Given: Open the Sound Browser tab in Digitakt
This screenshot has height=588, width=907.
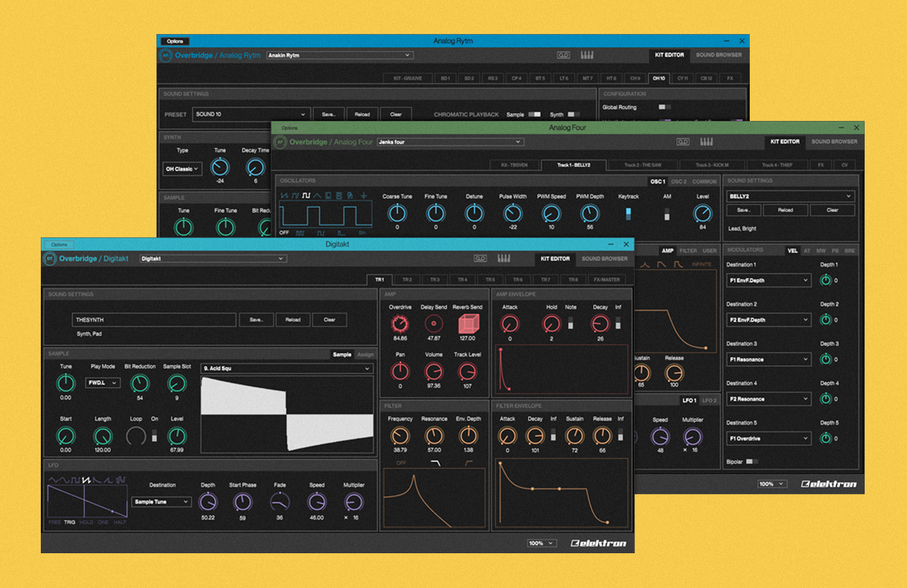Looking at the screenshot, I should (605, 258).
